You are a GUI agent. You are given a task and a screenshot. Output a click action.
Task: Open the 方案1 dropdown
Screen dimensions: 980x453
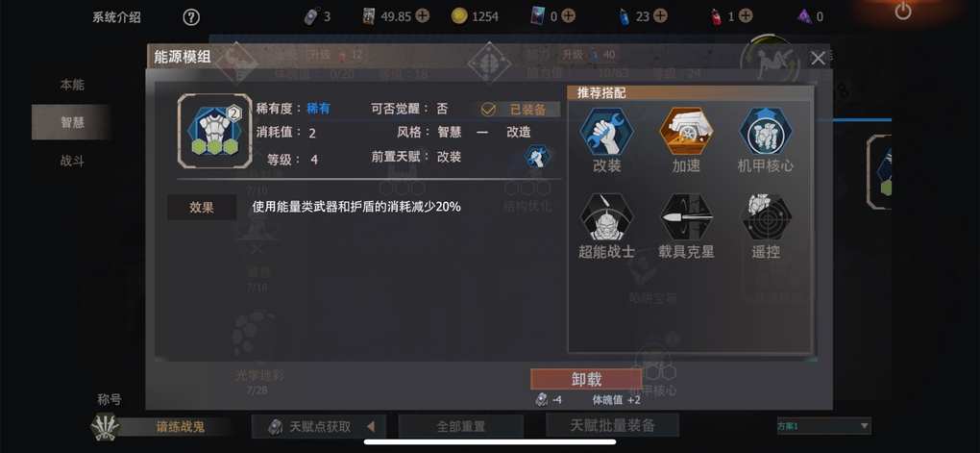coord(823,426)
